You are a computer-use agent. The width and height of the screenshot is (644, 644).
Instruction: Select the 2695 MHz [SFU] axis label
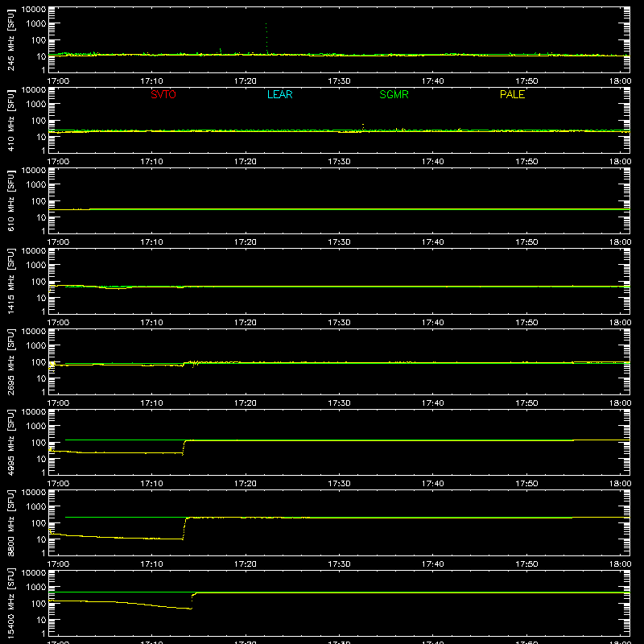pos(11,361)
